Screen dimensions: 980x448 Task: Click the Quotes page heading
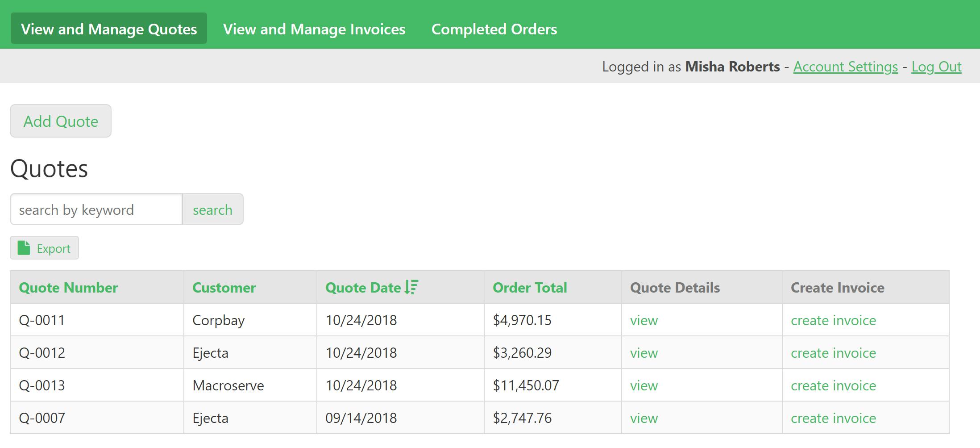pyautogui.click(x=49, y=169)
